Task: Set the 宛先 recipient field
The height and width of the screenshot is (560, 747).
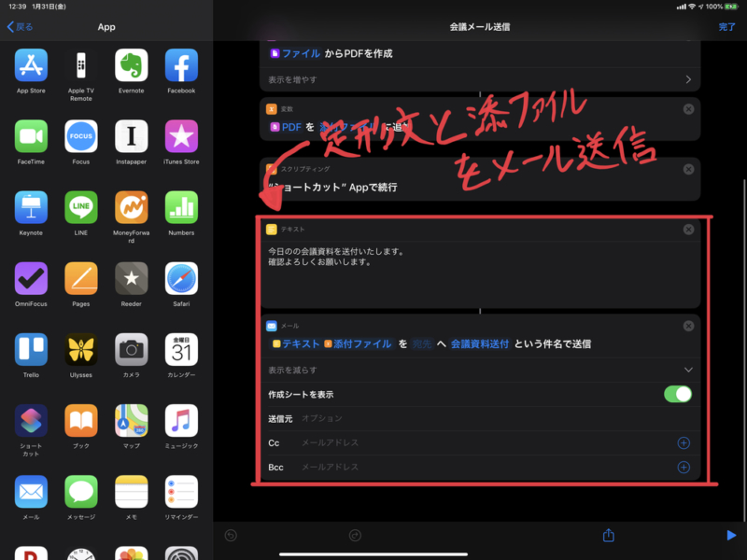Action: pos(422,343)
